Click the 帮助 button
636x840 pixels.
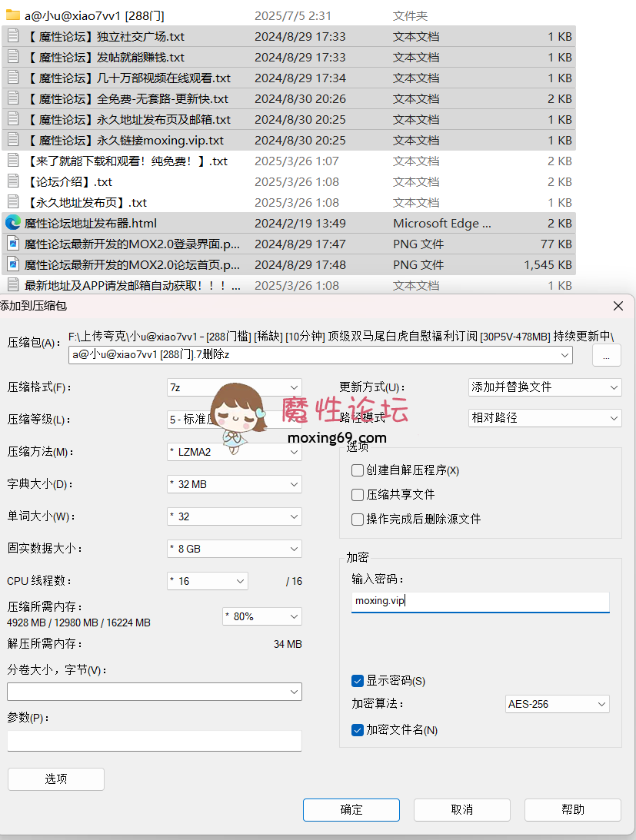coord(573,809)
